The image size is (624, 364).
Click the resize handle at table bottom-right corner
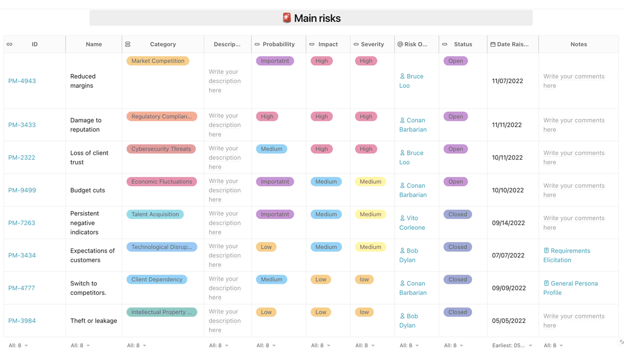tap(621, 342)
